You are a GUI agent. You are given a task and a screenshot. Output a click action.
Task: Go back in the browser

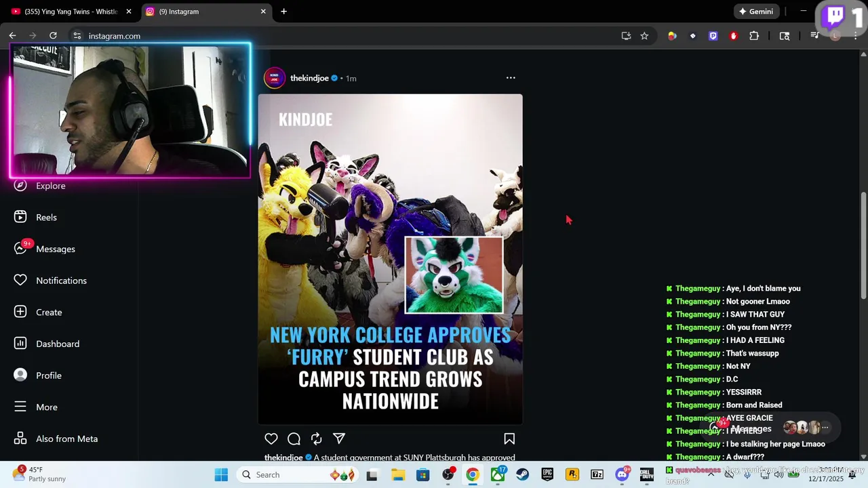12,36
